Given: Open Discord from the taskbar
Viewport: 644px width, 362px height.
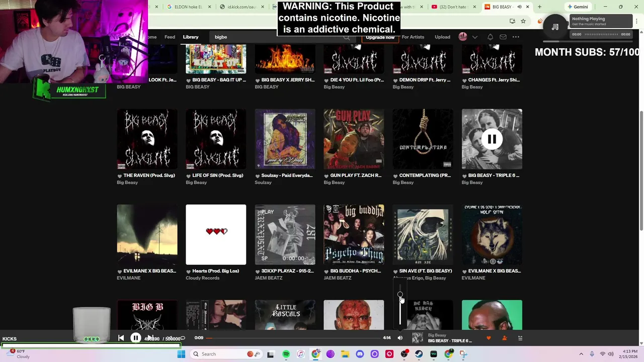Looking at the screenshot, I should point(360,354).
